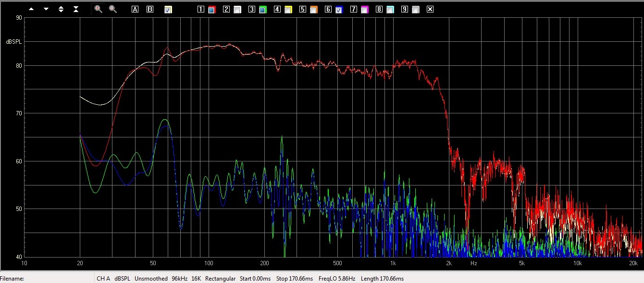The width and height of the screenshot is (644, 283).
Task: Select overlay slot number 3
Action: pyautogui.click(x=252, y=9)
